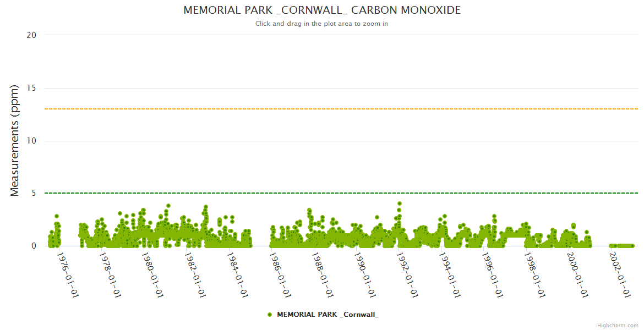Click the y-axis label 15
This screenshot has width=644, height=330.
(x=31, y=88)
